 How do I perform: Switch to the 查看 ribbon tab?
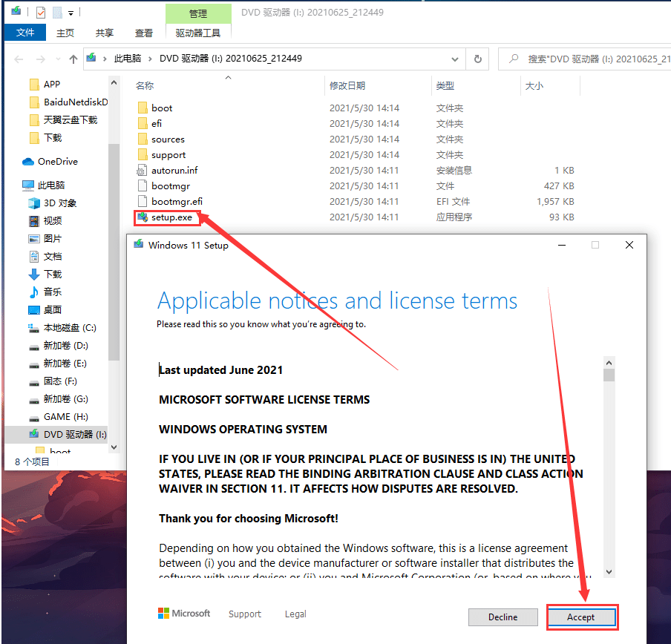pyautogui.click(x=144, y=33)
